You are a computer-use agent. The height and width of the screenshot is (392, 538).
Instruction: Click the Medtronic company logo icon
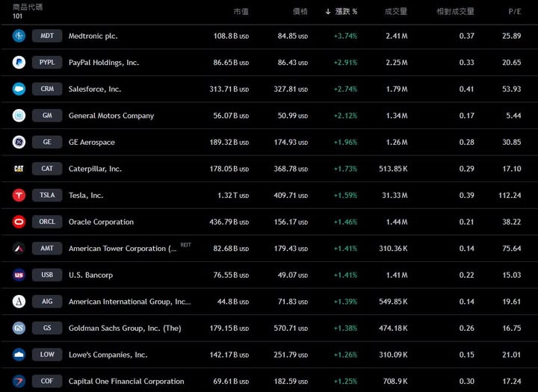coord(19,36)
